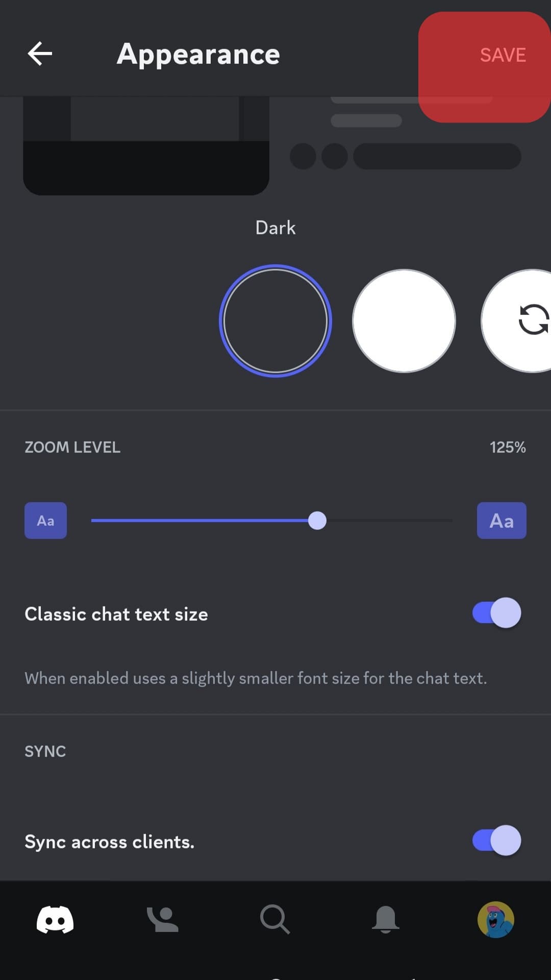Select the light theme white circle

click(404, 321)
